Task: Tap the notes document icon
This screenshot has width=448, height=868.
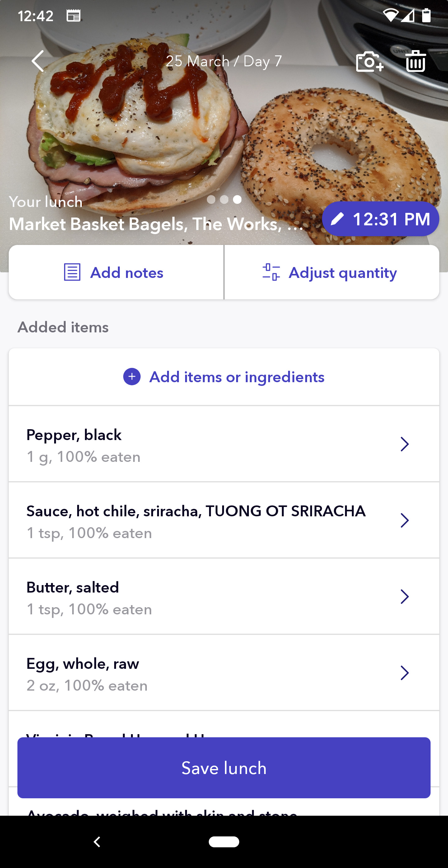Action: click(x=72, y=272)
